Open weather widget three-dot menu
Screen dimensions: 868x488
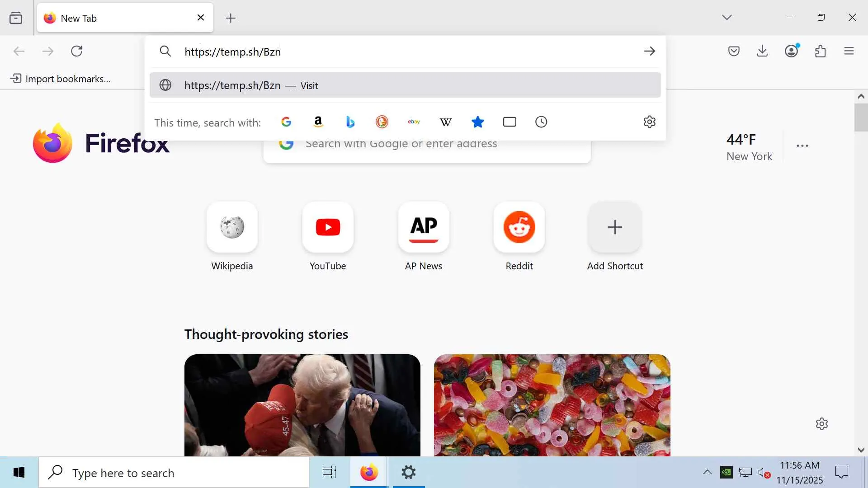coord(802,146)
